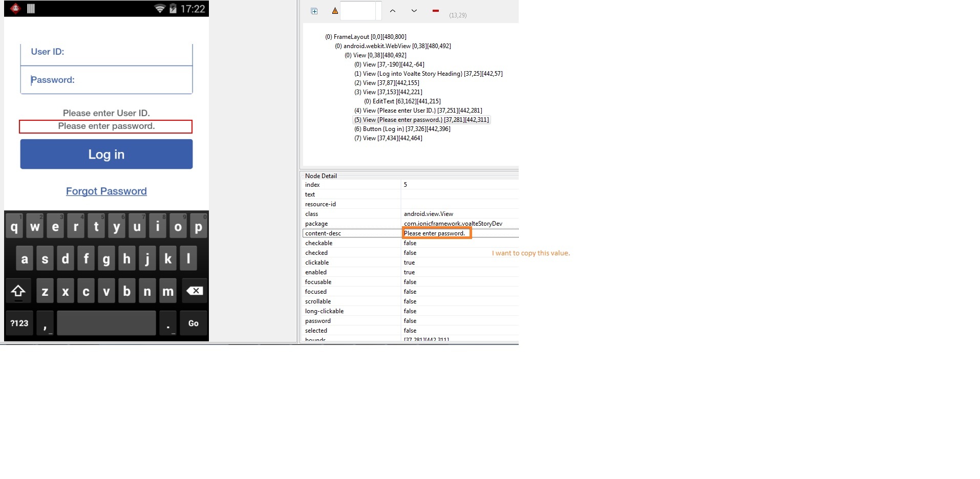The height and width of the screenshot is (479, 980).
Task: Click the up arrow in the toolbar
Action: tap(393, 11)
